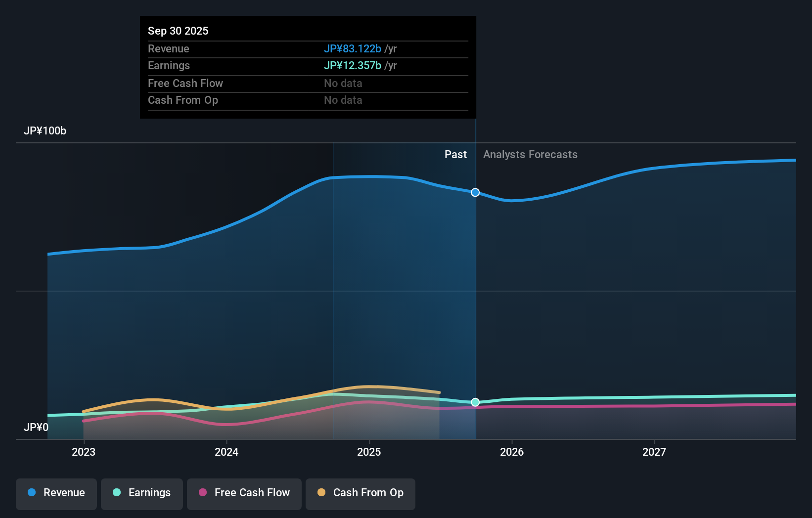
Task: Toggle visibility of the Earnings series
Action: (x=141, y=494)
